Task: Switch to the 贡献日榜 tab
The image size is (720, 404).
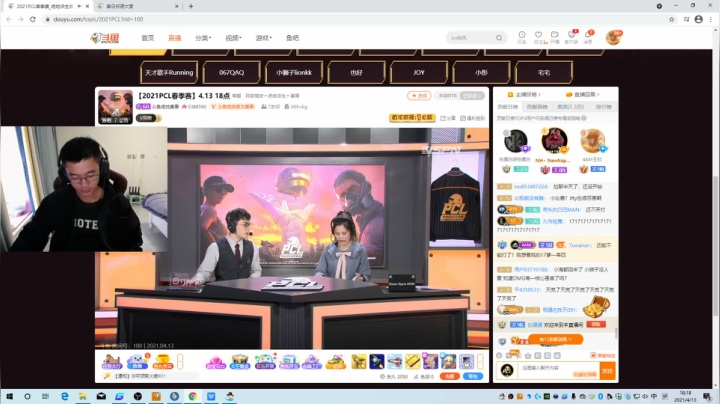Action: (x=508, y=107)
